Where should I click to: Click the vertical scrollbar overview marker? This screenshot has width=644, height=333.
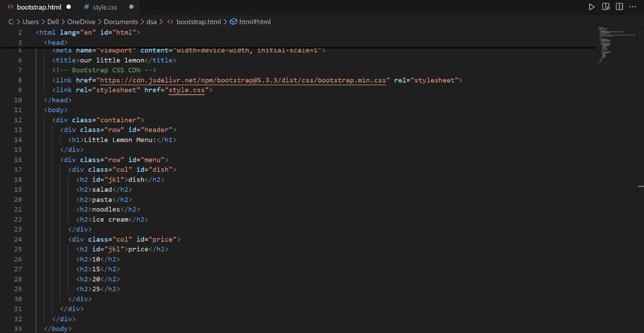click(x=640, y=185)
